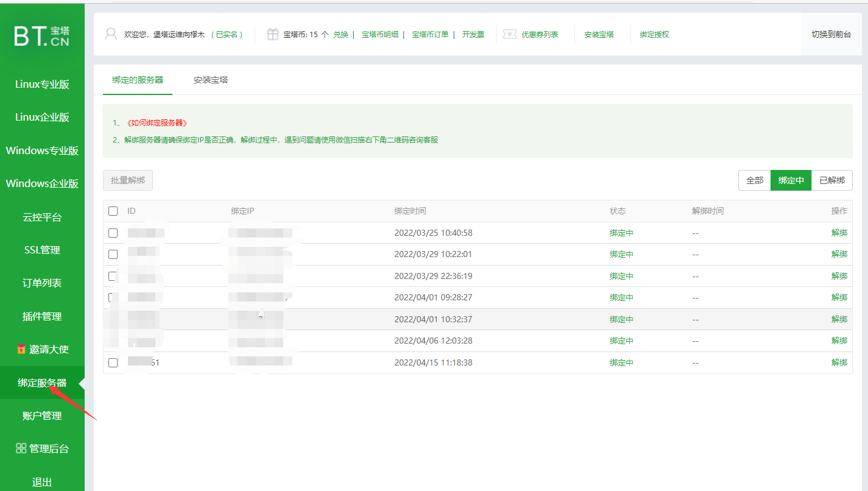Open Linux专业版 in the sidebar
The image size is (868, 491).
42,85
